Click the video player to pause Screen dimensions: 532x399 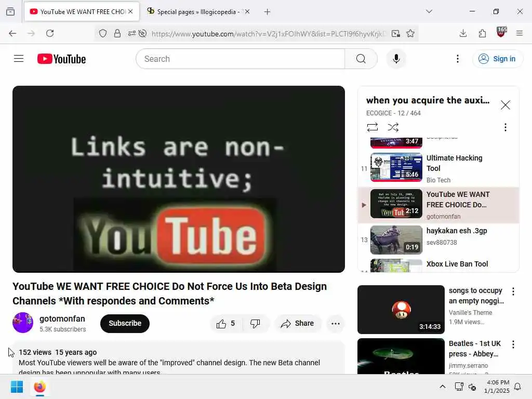click(179, 179)
